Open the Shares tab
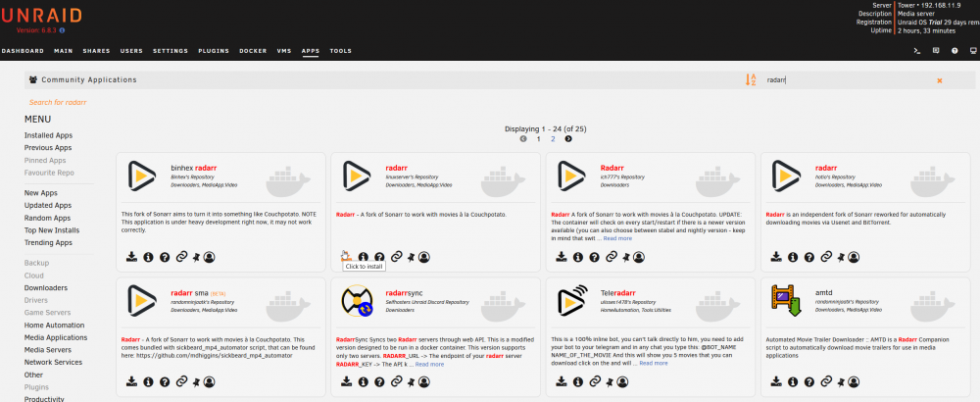 pos(96,51)
